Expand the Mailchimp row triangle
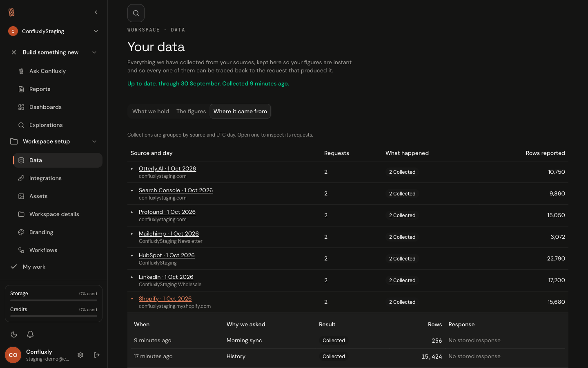Image resolution: width=588 pixels, height=368 pixels. coord(132,234)
